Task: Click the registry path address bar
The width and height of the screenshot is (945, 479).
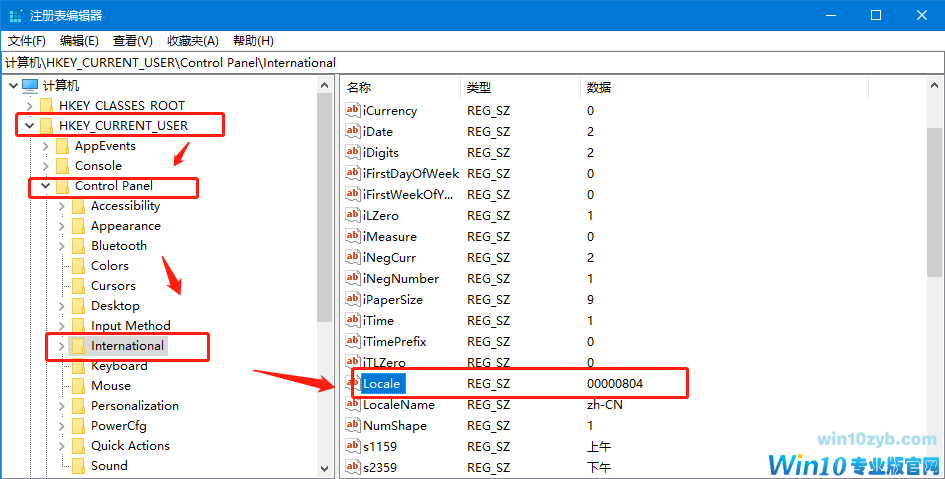Action: [x=470, y=62]
